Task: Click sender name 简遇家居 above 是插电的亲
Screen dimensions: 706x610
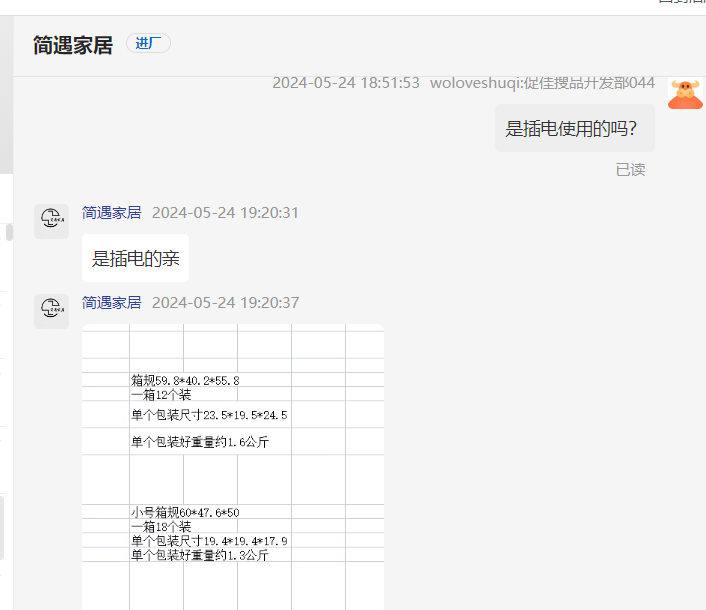Action: [111, 213]
